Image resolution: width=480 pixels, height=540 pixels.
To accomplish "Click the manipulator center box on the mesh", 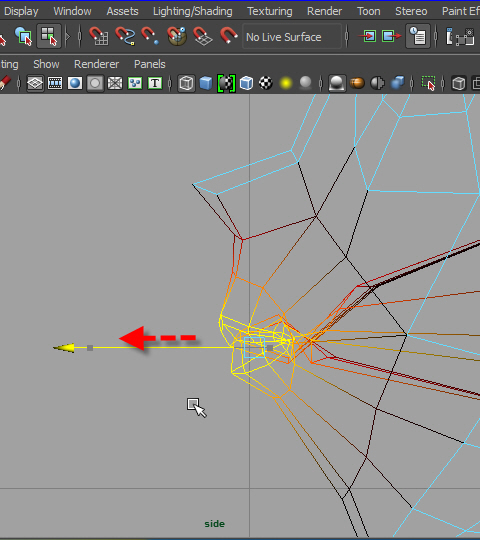I will (254, 347).
